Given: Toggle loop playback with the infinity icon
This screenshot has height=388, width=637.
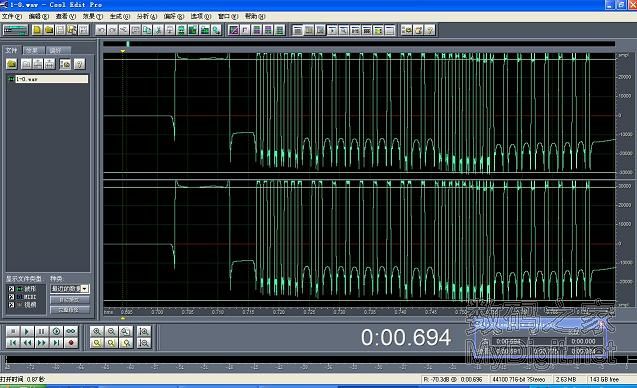Looking at the screenshot, I should [x=71, y=332].
